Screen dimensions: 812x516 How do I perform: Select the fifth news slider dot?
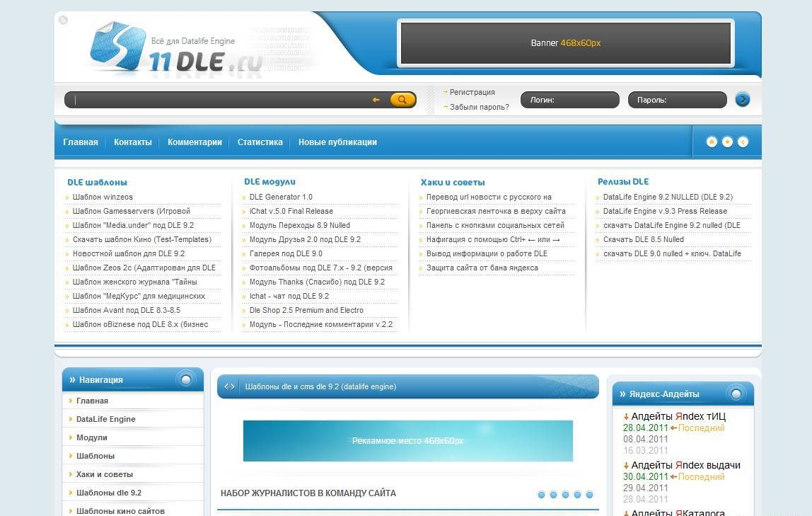(588, 495)
